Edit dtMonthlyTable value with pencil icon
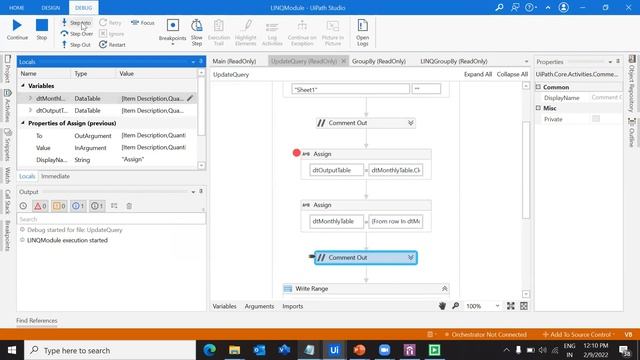 pos(190,98)
